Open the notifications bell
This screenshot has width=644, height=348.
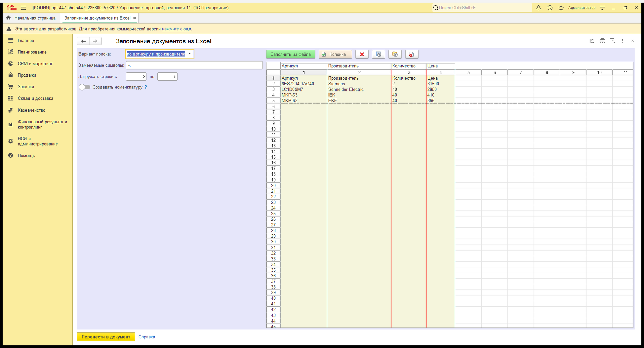pos(538,8)
